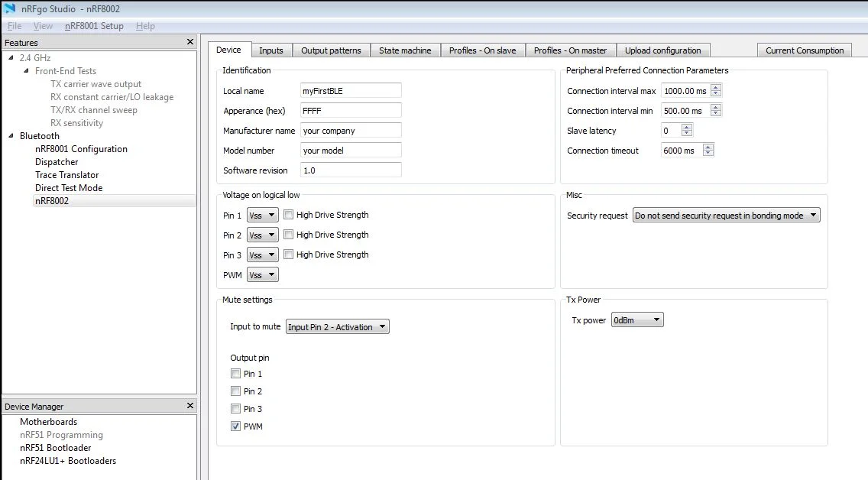Click the Current Consumption button
This screenshot has width=868, height=480.
[x=805, y=50]
